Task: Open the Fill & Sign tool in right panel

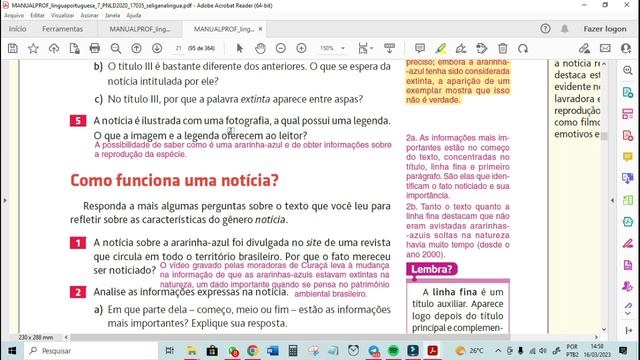Action: click(628, 244)
